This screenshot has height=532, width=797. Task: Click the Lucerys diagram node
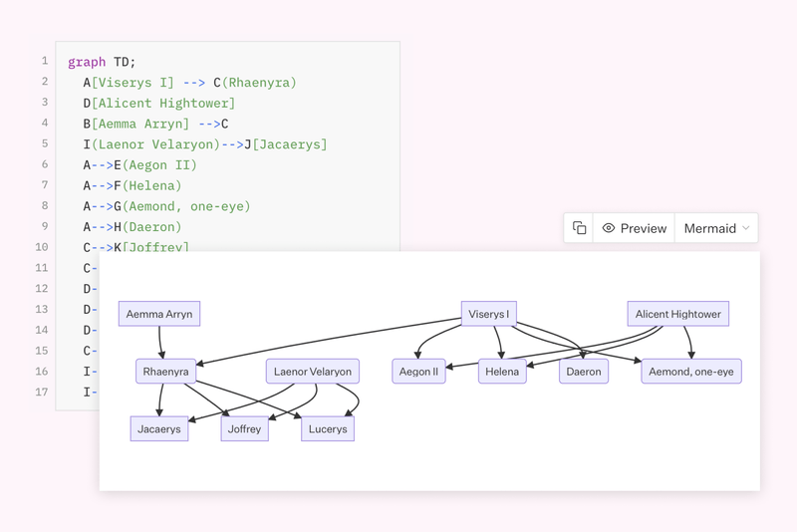[x=328, y=429]
